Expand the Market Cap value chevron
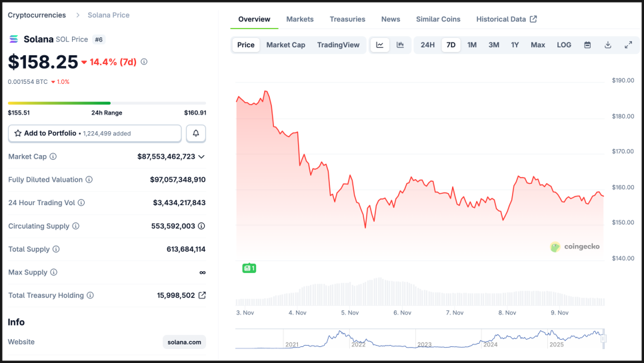 click(201, 157)
